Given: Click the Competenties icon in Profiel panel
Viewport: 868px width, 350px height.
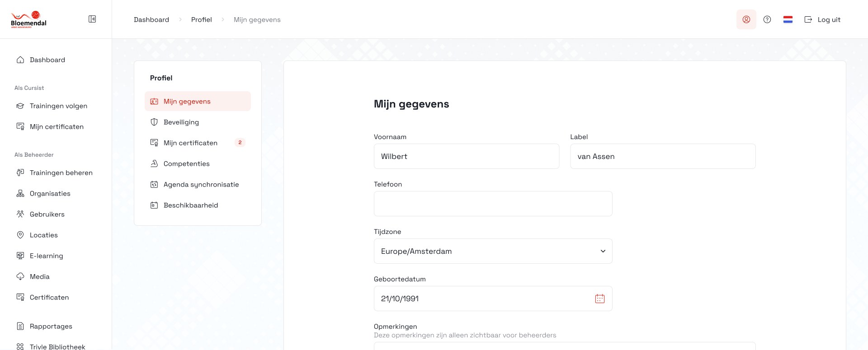Looking at the screenshot, I should coord(154,163).
